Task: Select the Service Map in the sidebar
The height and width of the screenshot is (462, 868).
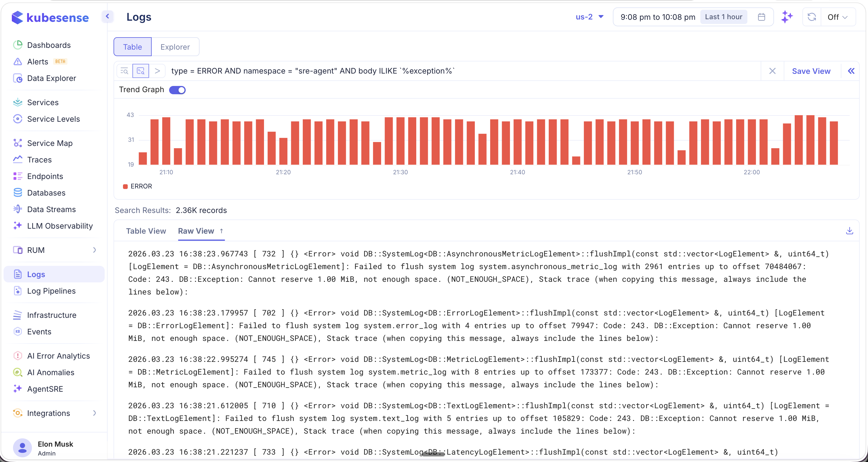Action: [x=50, y=143]
